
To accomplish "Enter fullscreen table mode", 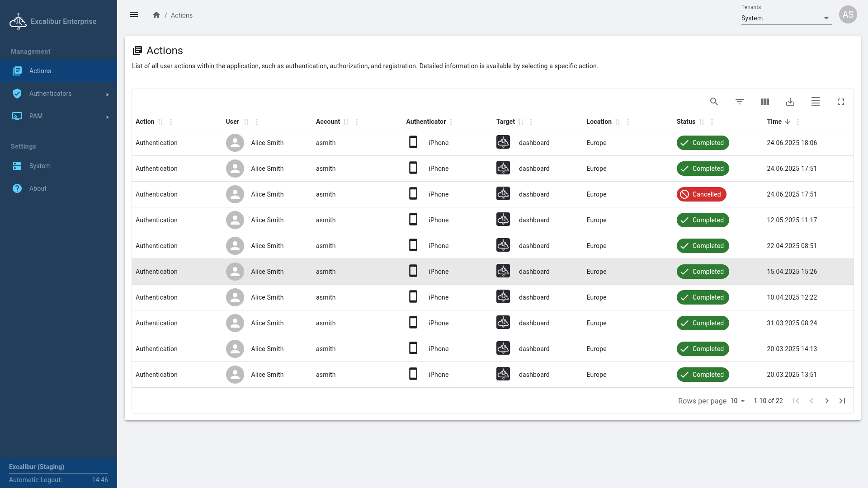I will 840,102.
